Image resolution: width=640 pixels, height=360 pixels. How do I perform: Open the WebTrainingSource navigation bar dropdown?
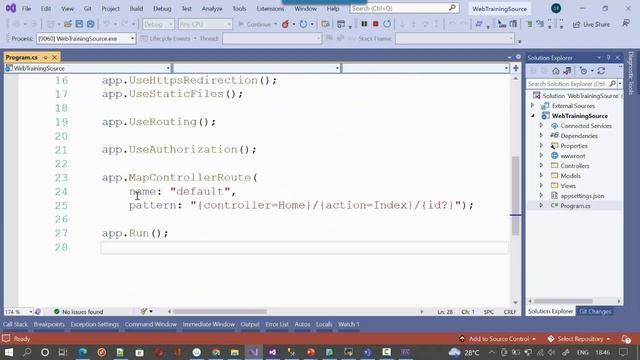coord(88,68)
